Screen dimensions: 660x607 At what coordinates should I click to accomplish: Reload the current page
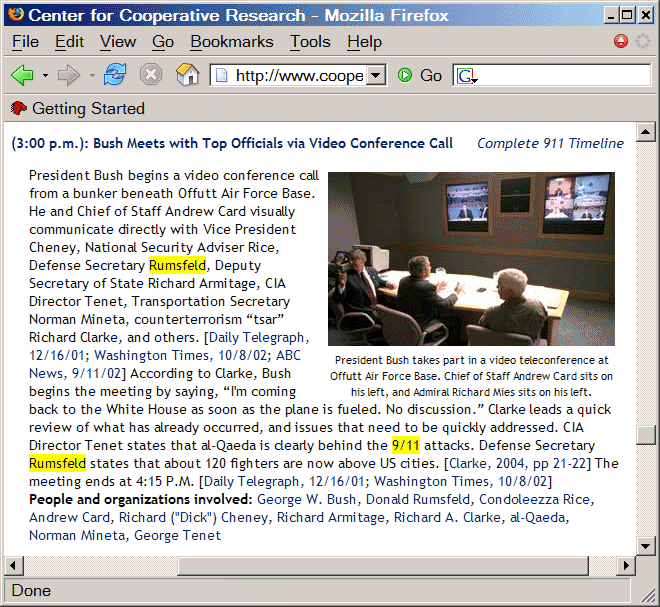(115, 76)
